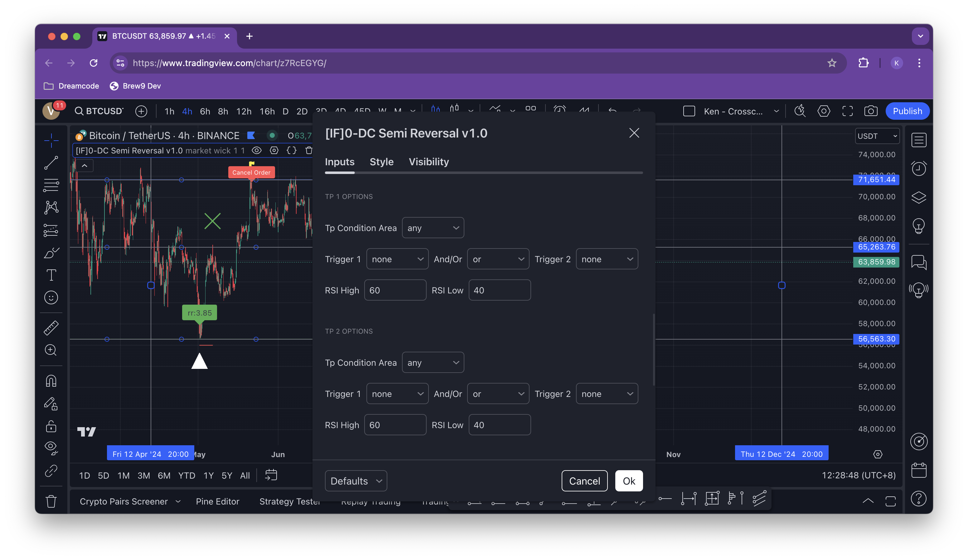Image resolution: width=968 pixels, height=560 pixels.
Task: Click the Go to date calendar icon
Action: point(271,476)
